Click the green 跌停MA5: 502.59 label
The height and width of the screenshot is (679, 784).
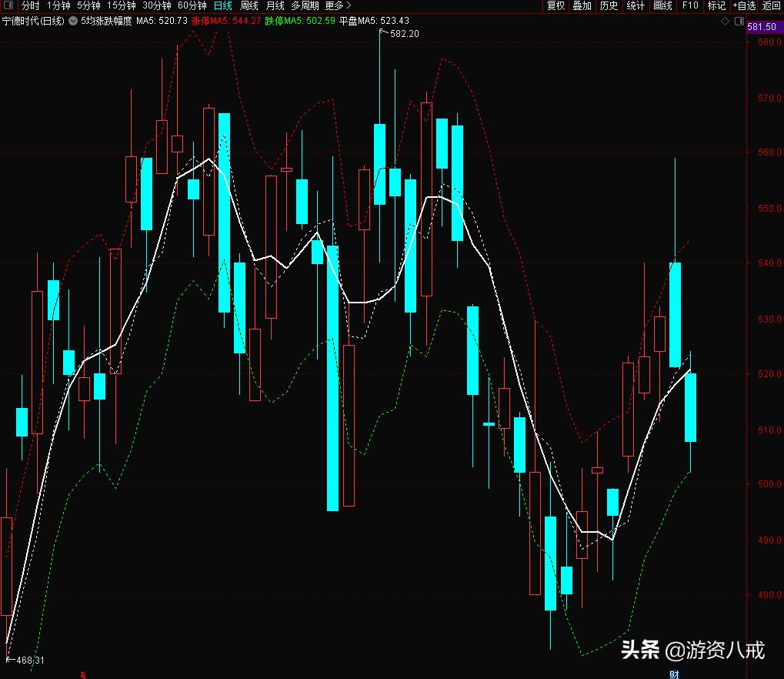click(x=300, y=21)
